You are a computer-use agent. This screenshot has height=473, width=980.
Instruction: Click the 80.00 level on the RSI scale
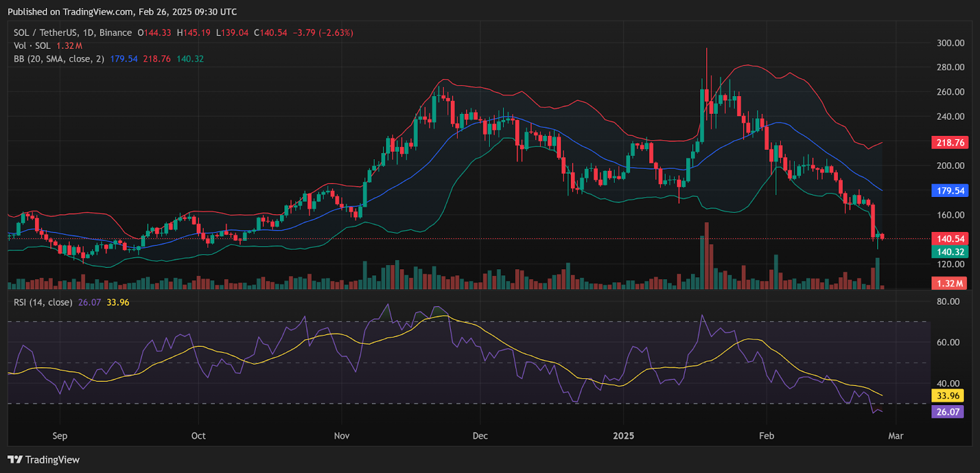click(x=948, y=302)
